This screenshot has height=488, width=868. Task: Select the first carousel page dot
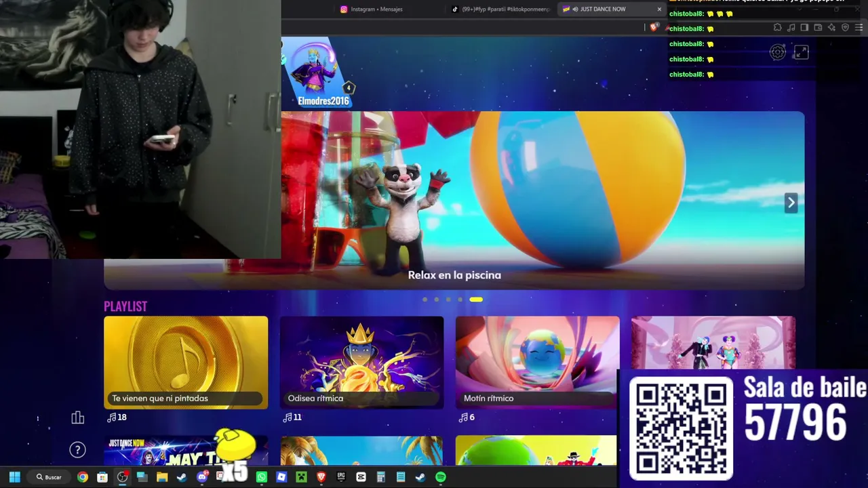pyautogui.click(x=425, y=300)
